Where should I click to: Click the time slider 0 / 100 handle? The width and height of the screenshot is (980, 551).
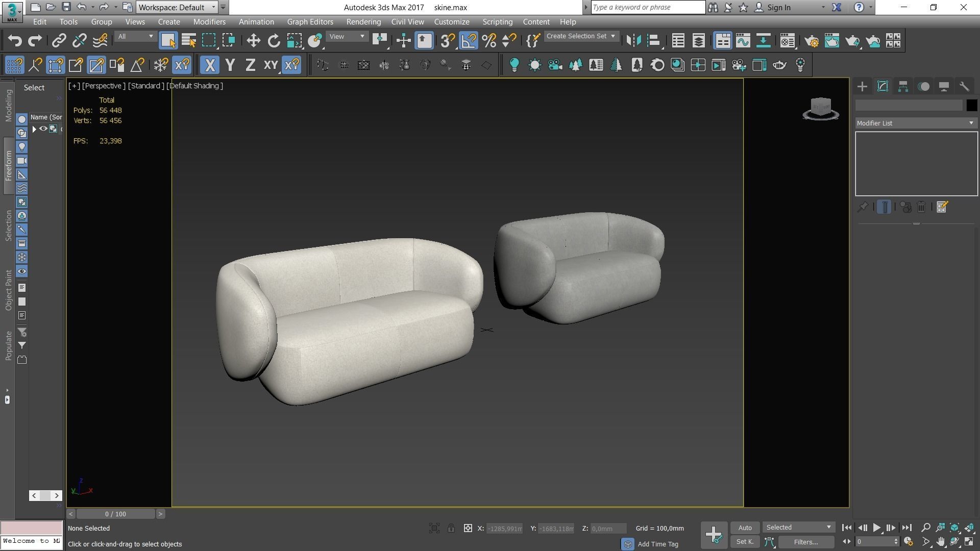click(x=115, y=514)
